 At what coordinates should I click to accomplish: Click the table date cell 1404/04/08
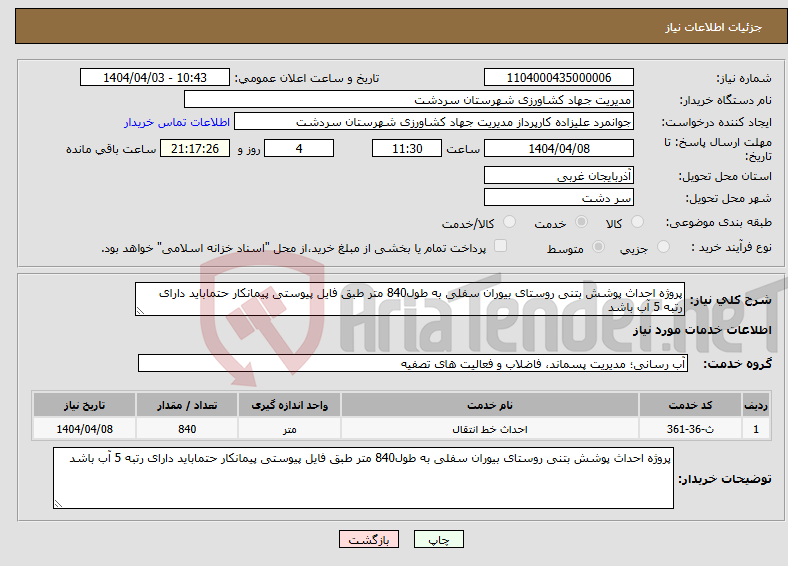point(84,429)
